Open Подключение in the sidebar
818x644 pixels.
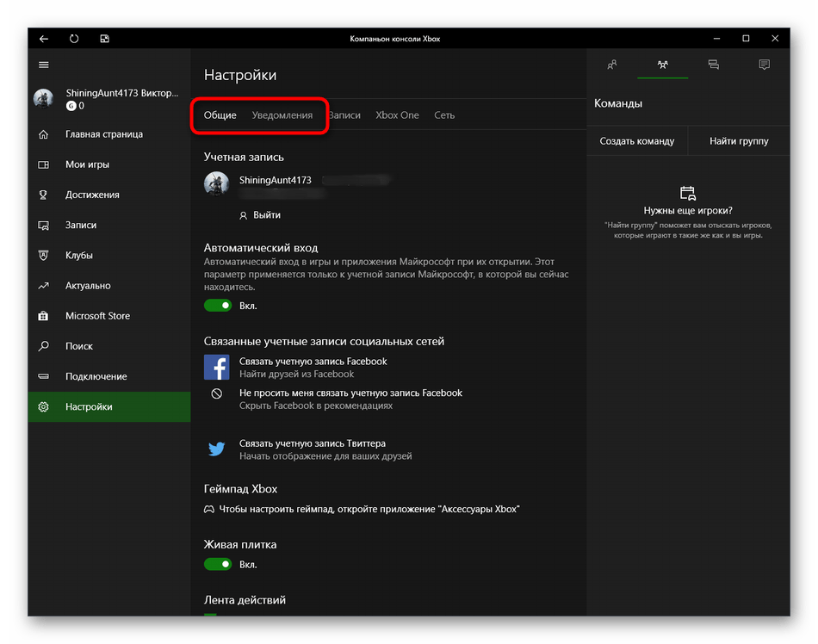[109, 376]
